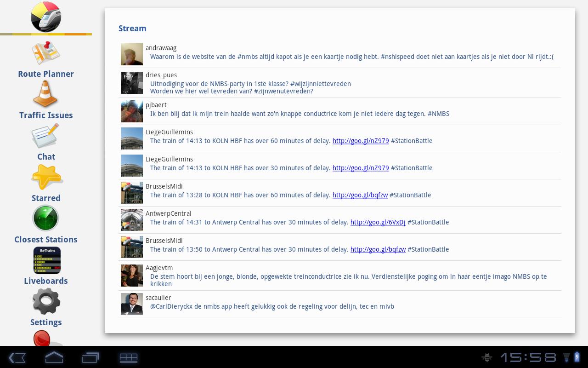Open goo.gl/bqfzw link in 13:28 KOLN tweet
Viewport: 588px width, 368px height.
360,195
